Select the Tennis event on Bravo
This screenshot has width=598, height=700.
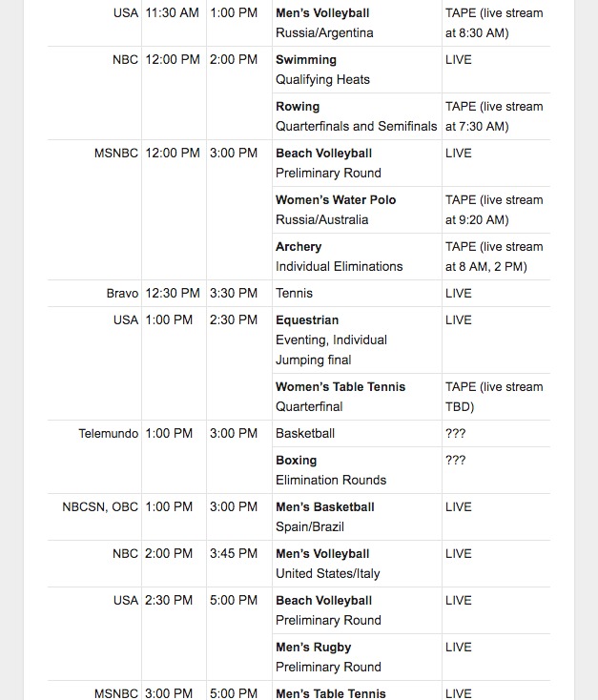pyautogui.click(x=294, y=293)
